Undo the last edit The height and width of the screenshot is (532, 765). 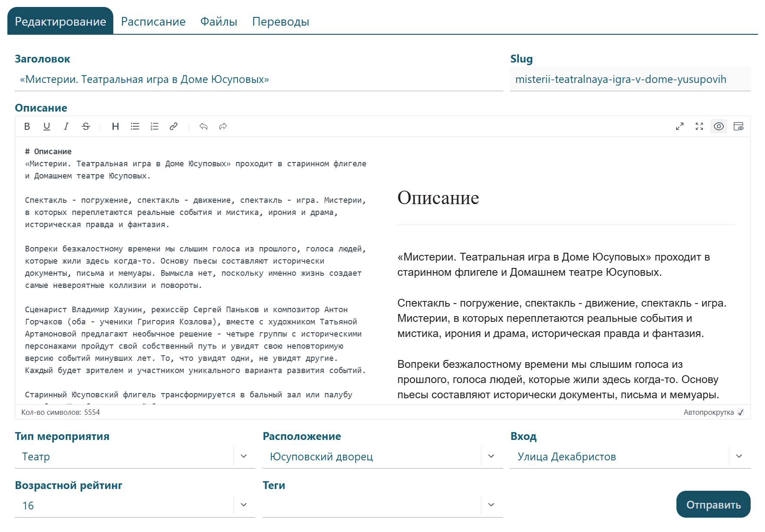coord(203,126)
